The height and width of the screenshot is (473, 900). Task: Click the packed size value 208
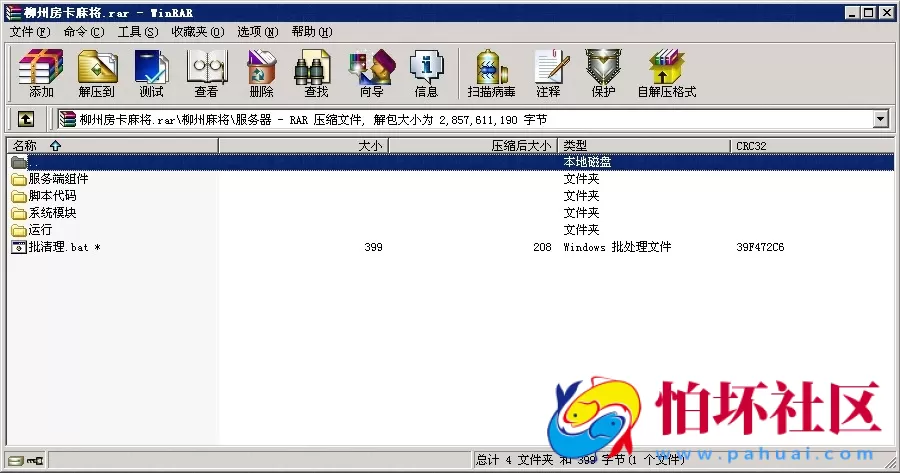542,247
